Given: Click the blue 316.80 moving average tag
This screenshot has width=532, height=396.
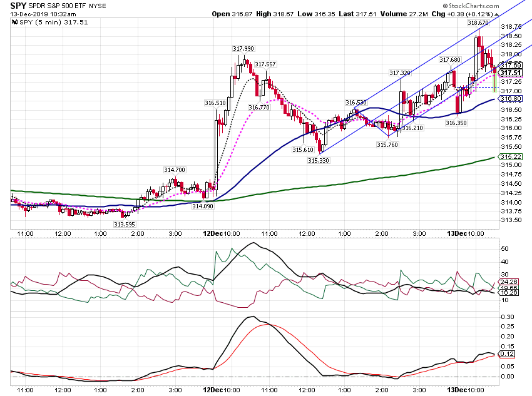Looking at the screenshot, I should [x=510, y=99].
